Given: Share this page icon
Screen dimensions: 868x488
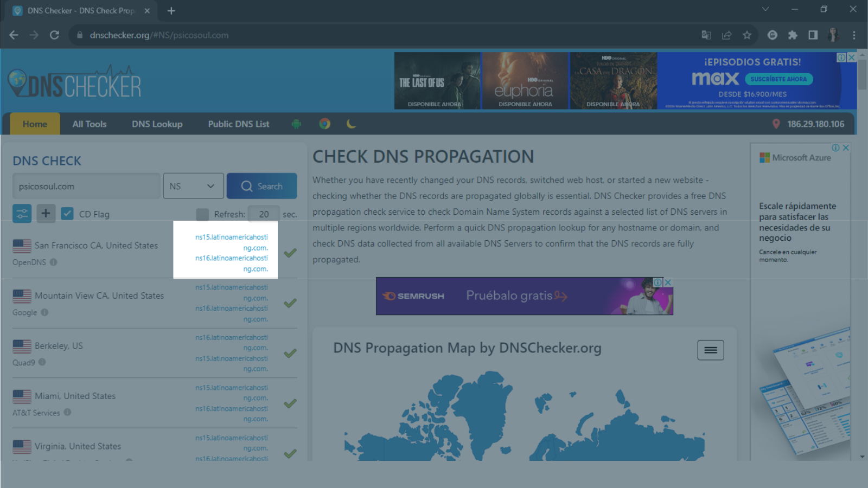Looking at the screenshot, I should pos(726,35).
